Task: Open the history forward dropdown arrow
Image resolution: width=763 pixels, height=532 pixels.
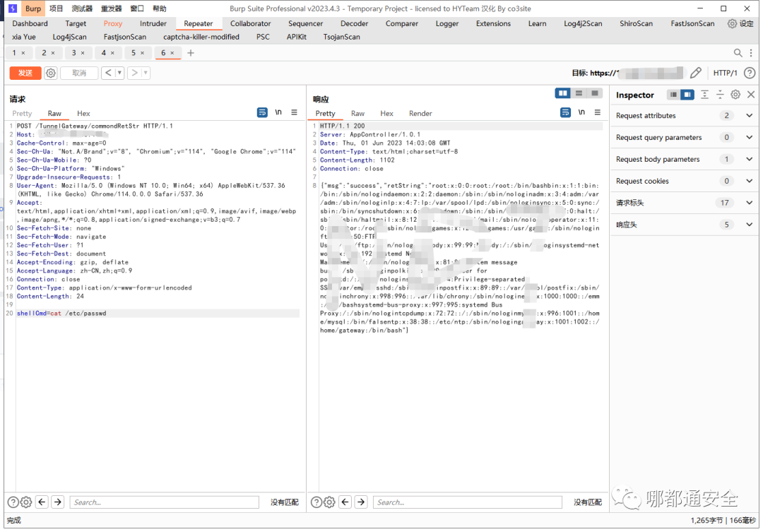Action: 146,73
